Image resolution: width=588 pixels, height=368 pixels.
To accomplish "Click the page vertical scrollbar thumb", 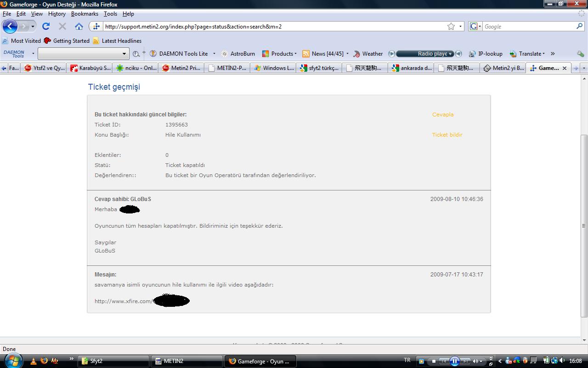I will [x=584, y=225].
